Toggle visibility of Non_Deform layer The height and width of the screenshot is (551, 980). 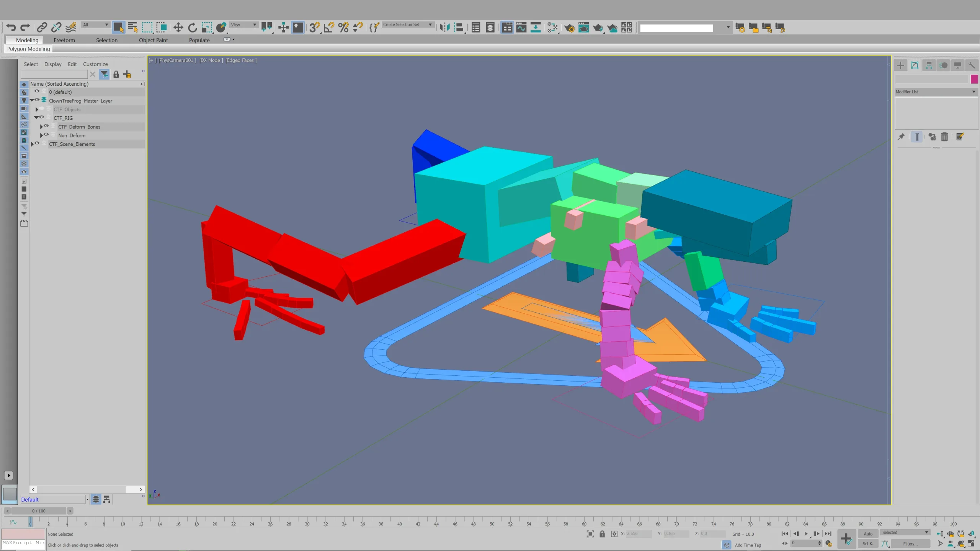(x=46, y=135)
